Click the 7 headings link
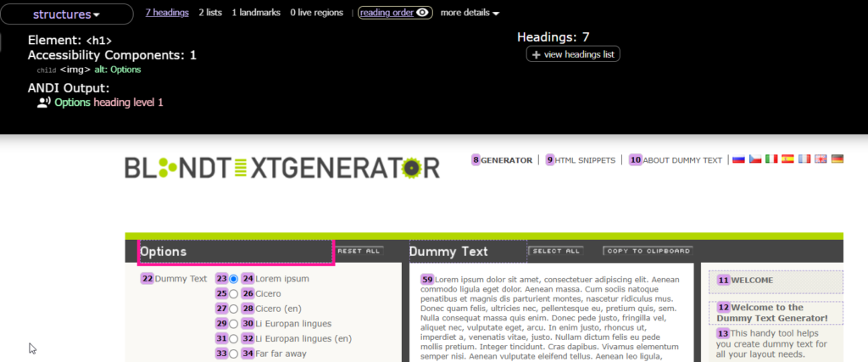The height and width of the screenshot is (362, 868). (167, 13)
